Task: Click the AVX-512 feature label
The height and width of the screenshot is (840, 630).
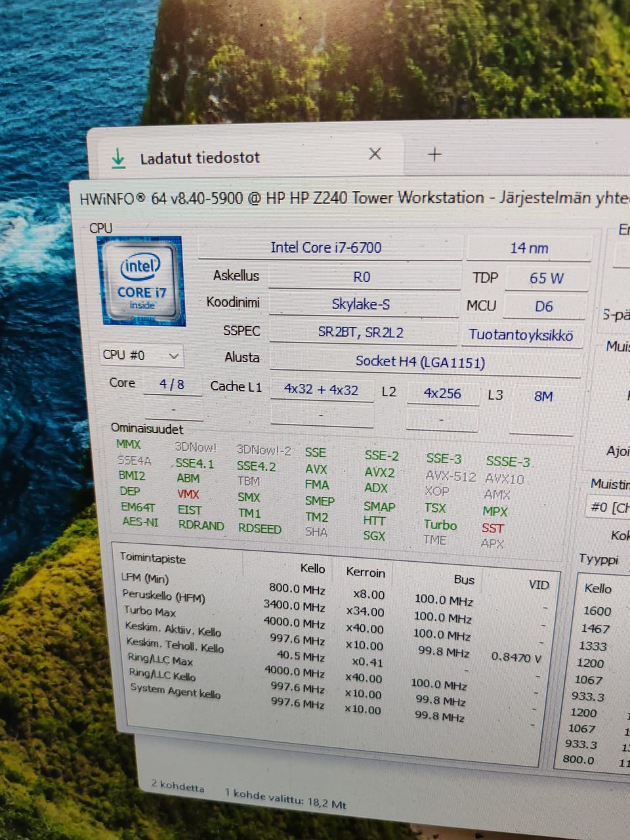Action: pyautogui.click(x=450, y=476)
